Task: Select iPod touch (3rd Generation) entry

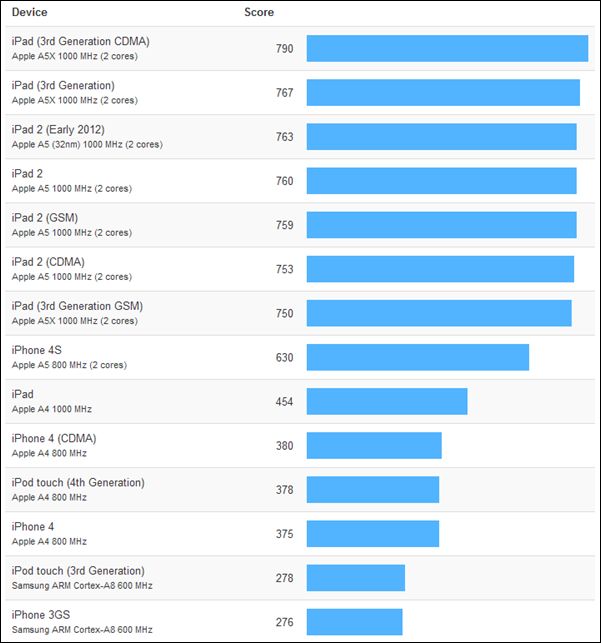Action: (x=78, y=570)
